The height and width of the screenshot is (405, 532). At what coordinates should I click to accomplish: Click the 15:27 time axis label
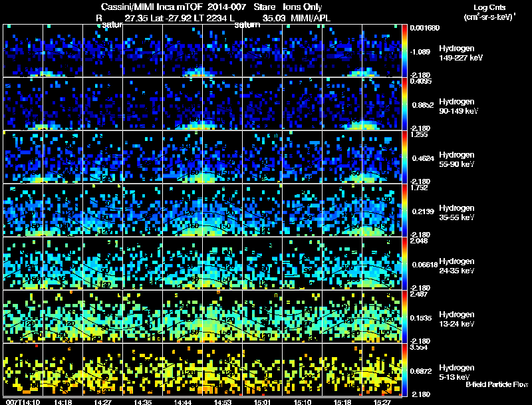point(382,402)
